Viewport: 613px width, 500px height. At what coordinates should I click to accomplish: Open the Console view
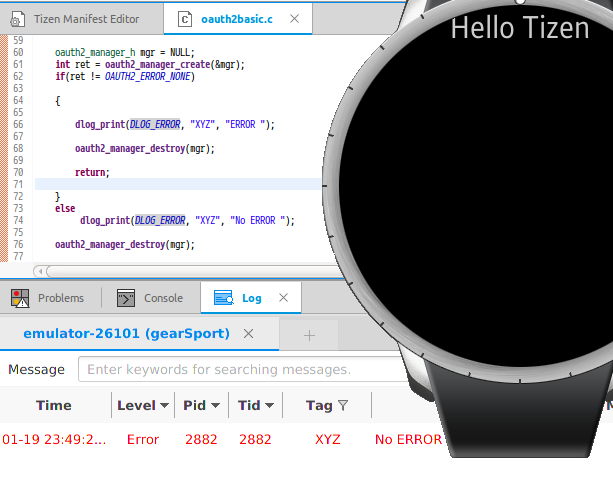click(x=163, y=298)
